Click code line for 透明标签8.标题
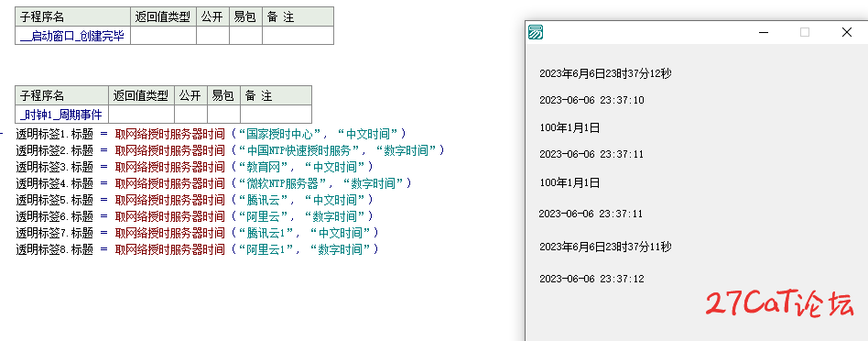The width and height of the screenshot is (868, 341). pyautogui.click(x=197, y=249)
